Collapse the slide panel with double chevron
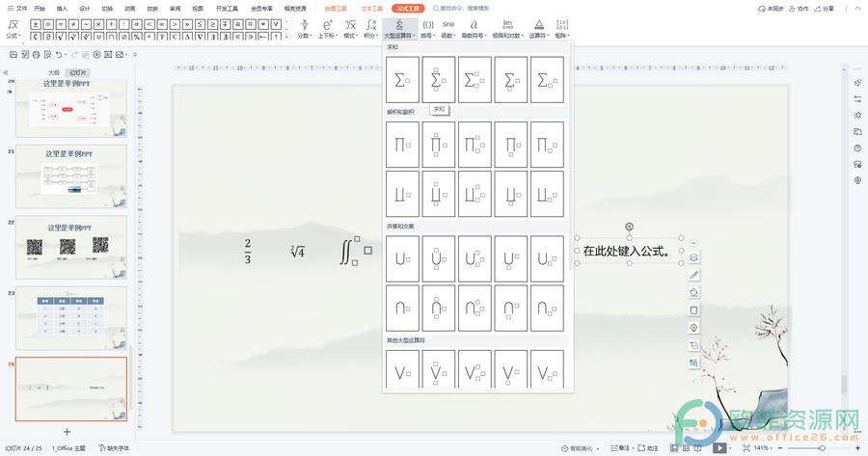 6,72
